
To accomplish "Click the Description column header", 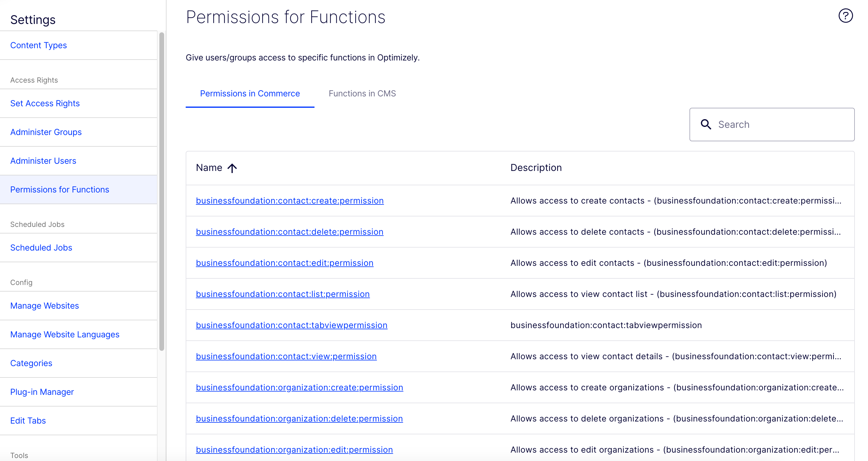I will coord(536,168).
